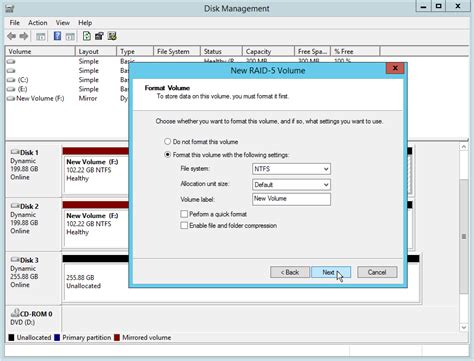Click the scrollbar down arrow in disk pane

pos(464,328)
